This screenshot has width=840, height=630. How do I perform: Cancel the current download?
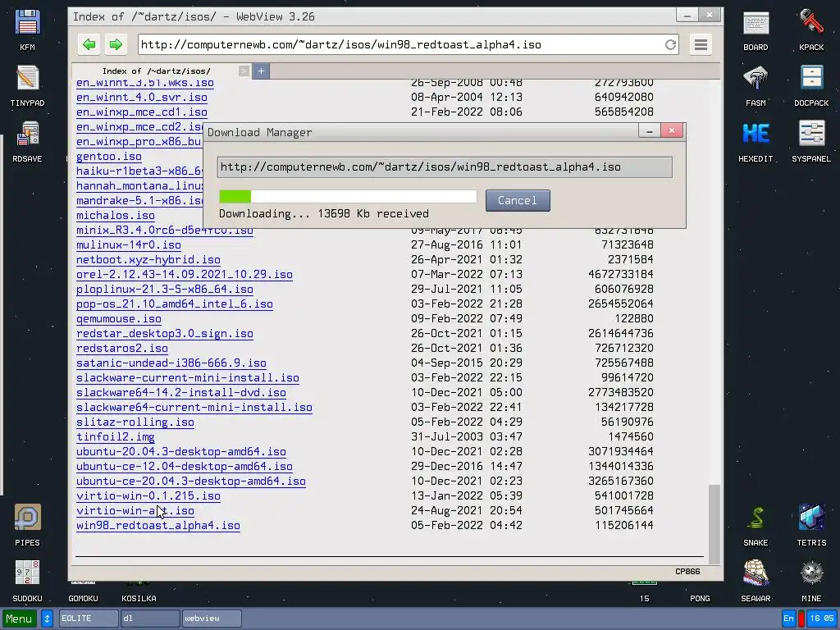pyautogui.click(x=518, y=200)
